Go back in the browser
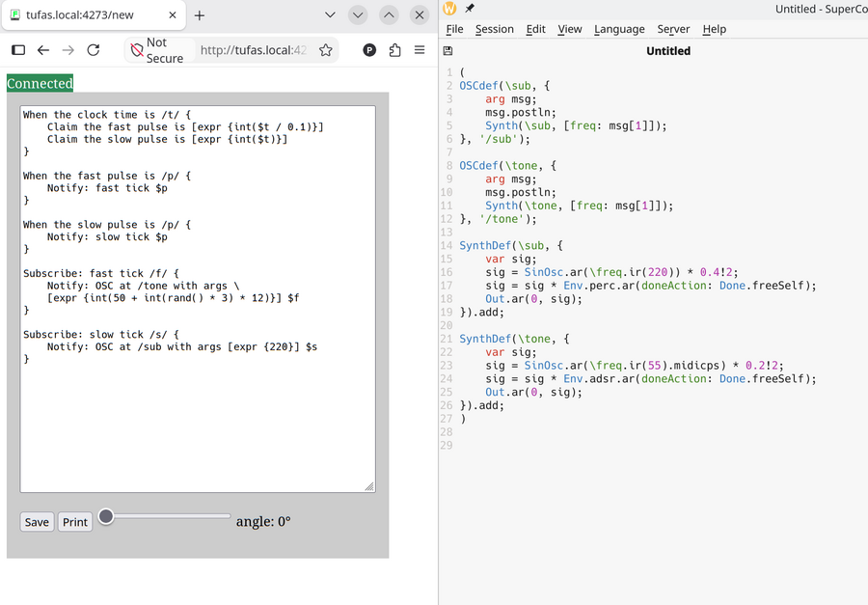This screenshot has height=605, width=868. pyautogui.click(x=43, y=50)
